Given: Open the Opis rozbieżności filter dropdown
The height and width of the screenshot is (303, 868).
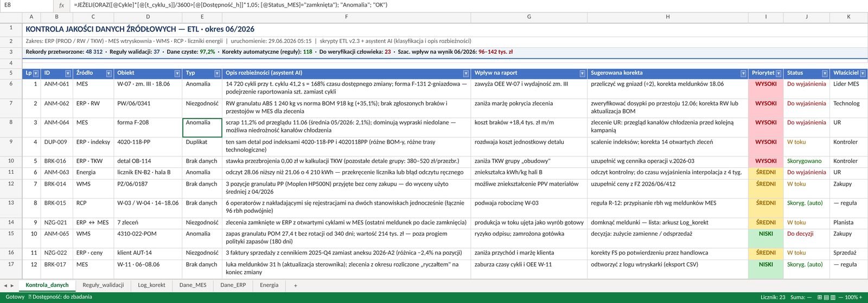Looking at the screenshot, I should click(466, 73).
